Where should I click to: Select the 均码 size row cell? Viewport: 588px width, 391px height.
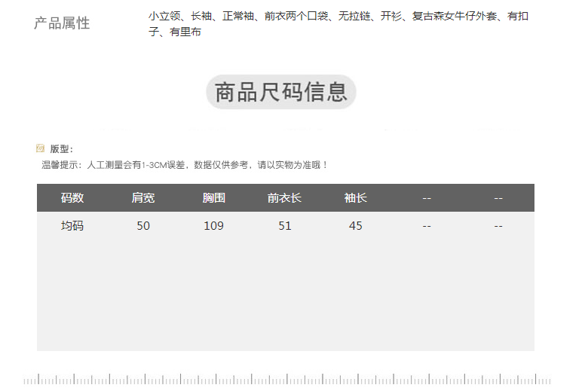pos(72,225)
